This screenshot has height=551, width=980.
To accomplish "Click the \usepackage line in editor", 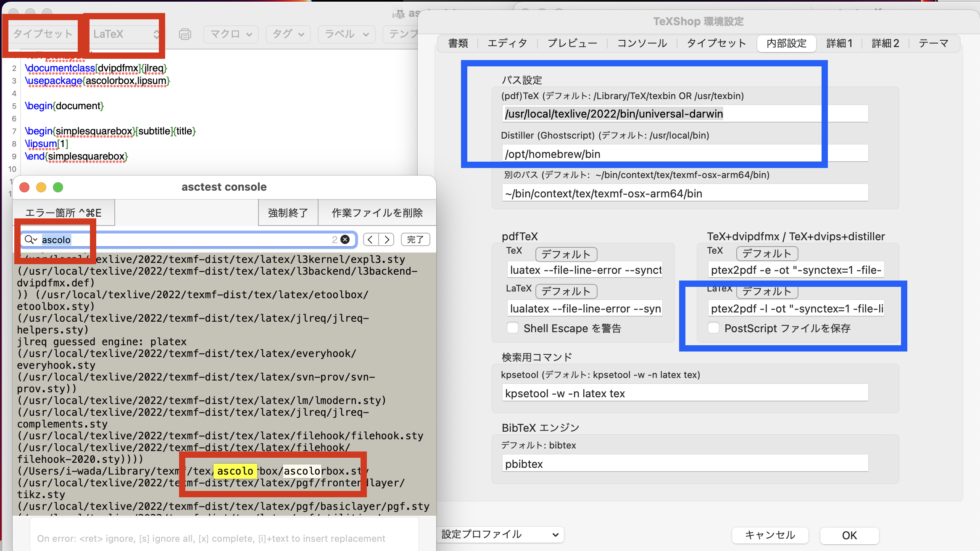I will pyautogui.click(x=97, y=81).
